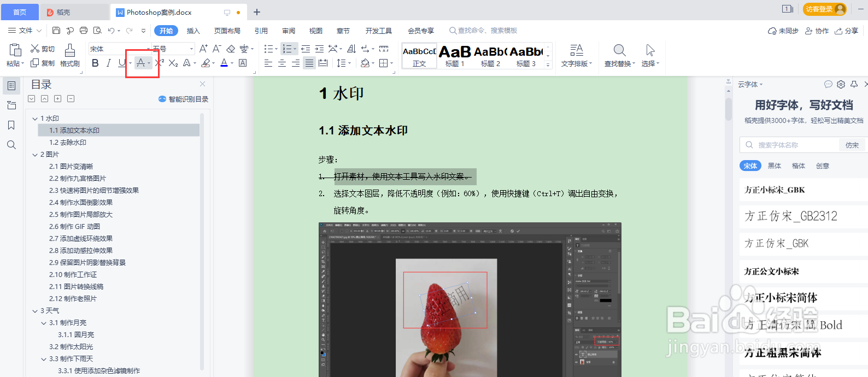Toggle Strikethrough formatting button

[x=140, y=63]
